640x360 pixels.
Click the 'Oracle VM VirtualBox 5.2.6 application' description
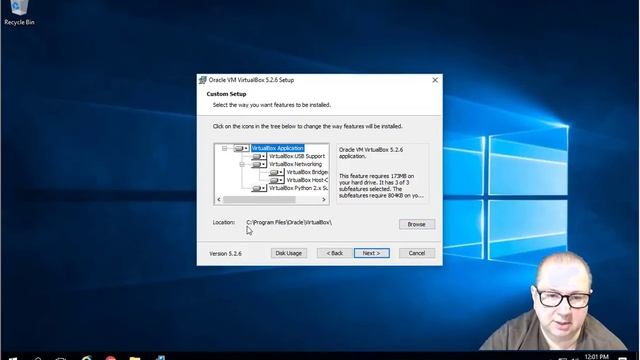click(371, 153)
